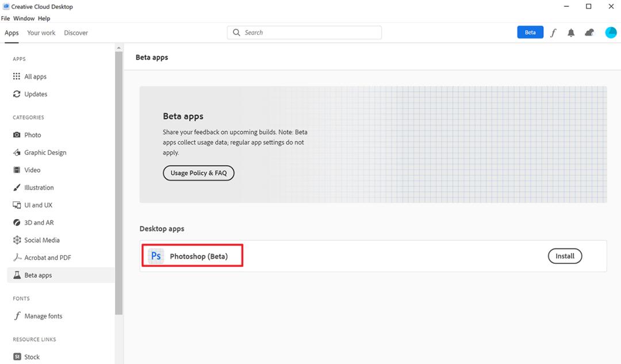Open the Help menu
621x364 pixels.
pos(44,18)
